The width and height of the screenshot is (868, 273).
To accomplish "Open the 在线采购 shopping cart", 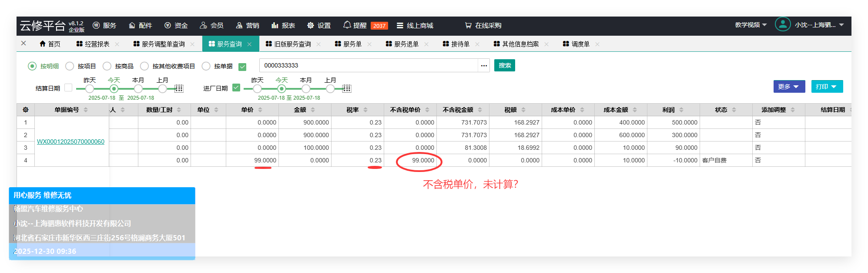I will [468, 26].
